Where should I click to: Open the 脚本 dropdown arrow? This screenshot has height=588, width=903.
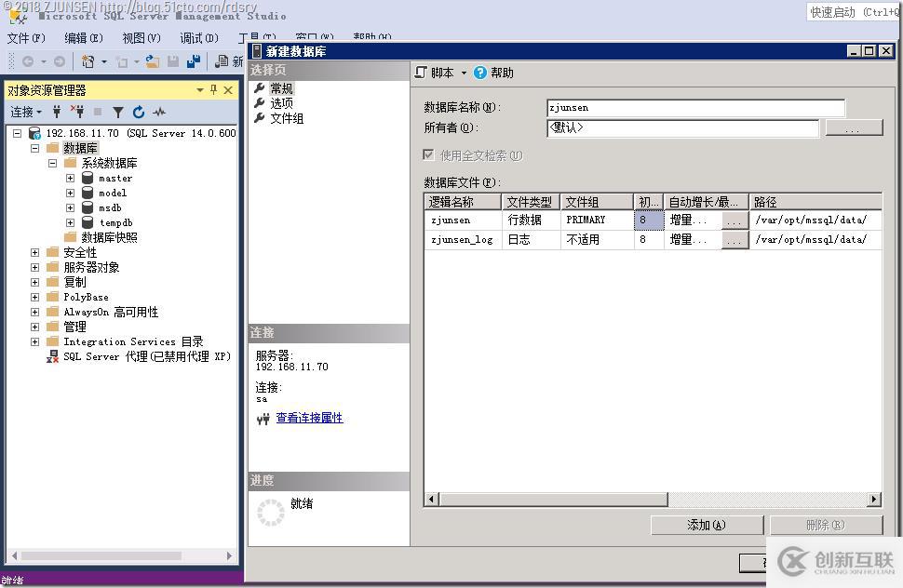click(x=462, y=72)
